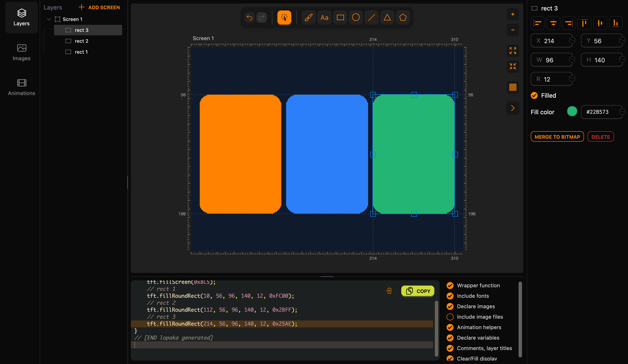628x364 pixels.
Task: Select the paint brush tool
Action: 309,17
